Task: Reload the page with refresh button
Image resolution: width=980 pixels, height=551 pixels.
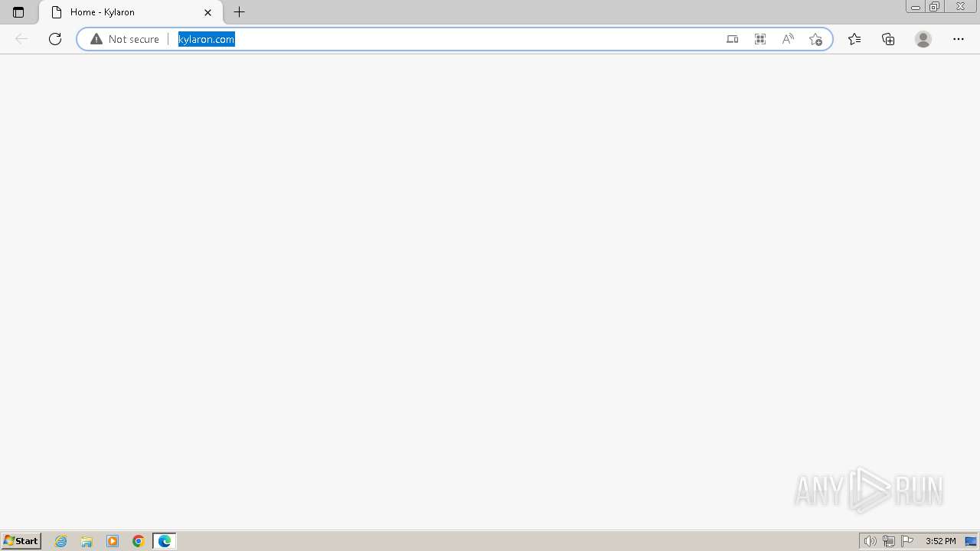Action: point(55,39)
